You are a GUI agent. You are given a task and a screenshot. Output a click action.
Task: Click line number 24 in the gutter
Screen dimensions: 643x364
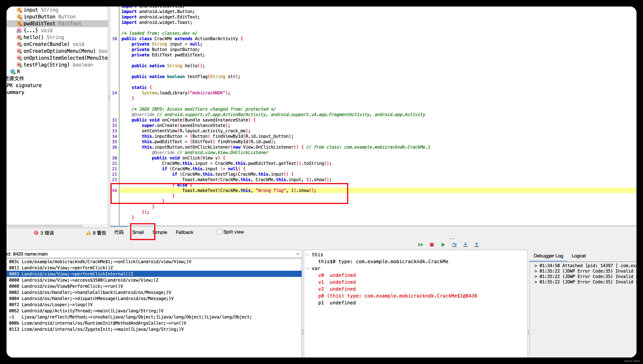[114, 93]
